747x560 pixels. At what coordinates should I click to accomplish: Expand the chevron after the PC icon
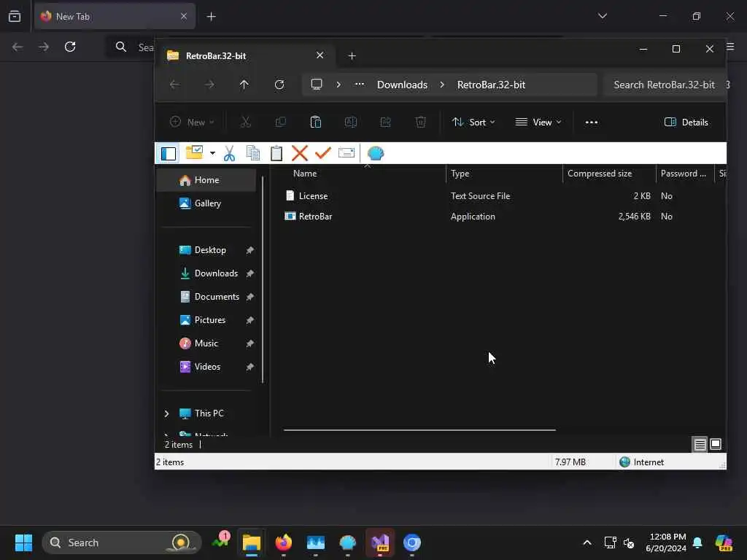tap(338, 85)
